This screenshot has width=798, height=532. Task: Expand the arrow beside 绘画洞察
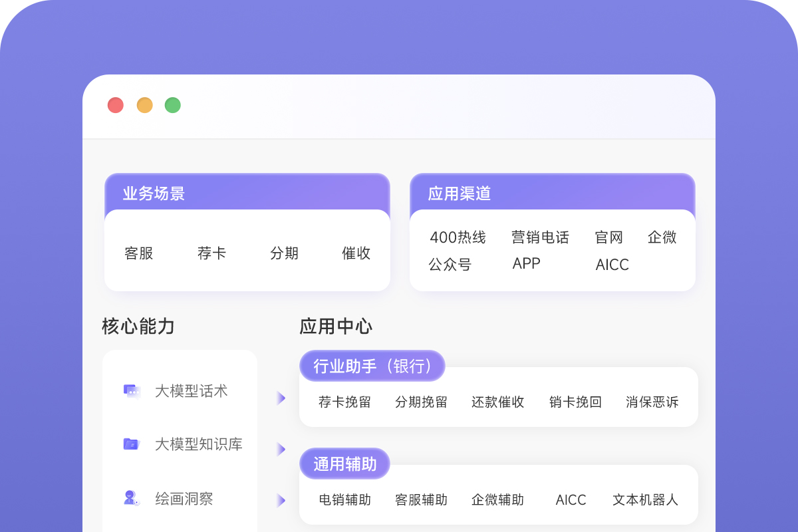tap(281, 499)
